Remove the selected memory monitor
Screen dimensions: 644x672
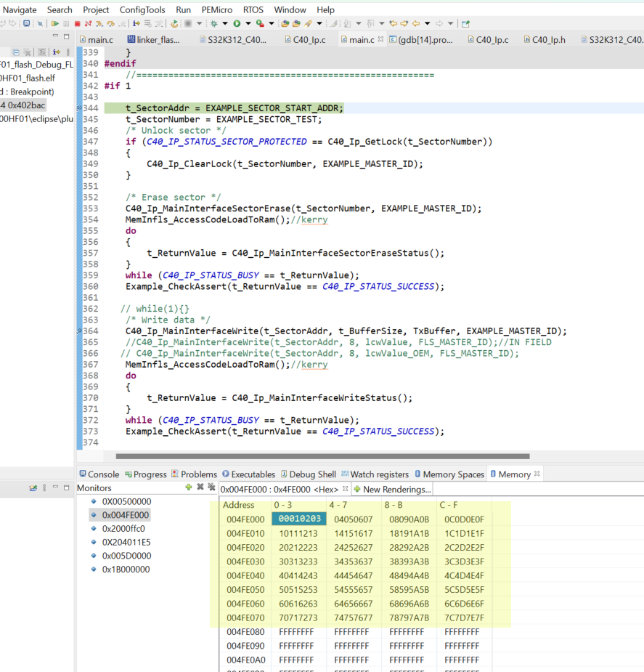[x=200, y=487]
